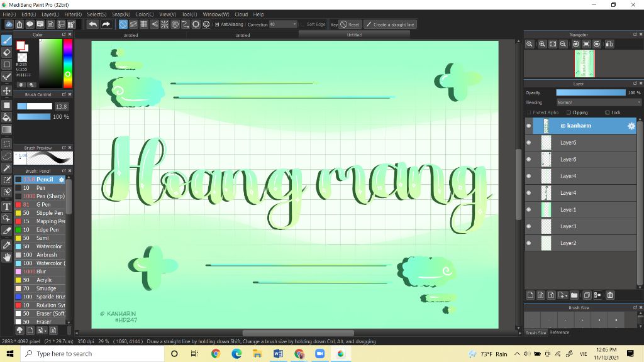Enable the concentric circle snap guide

coord(175,25)
